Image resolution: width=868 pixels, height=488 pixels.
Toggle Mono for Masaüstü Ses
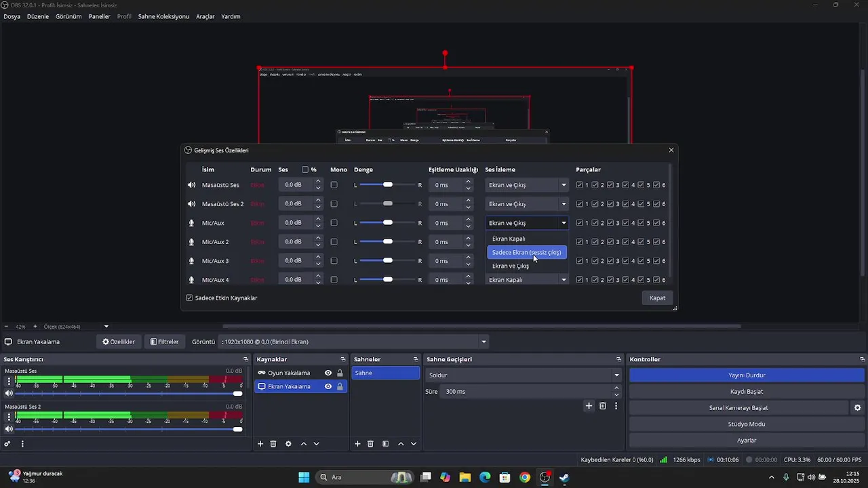click(x=334, y=185)
